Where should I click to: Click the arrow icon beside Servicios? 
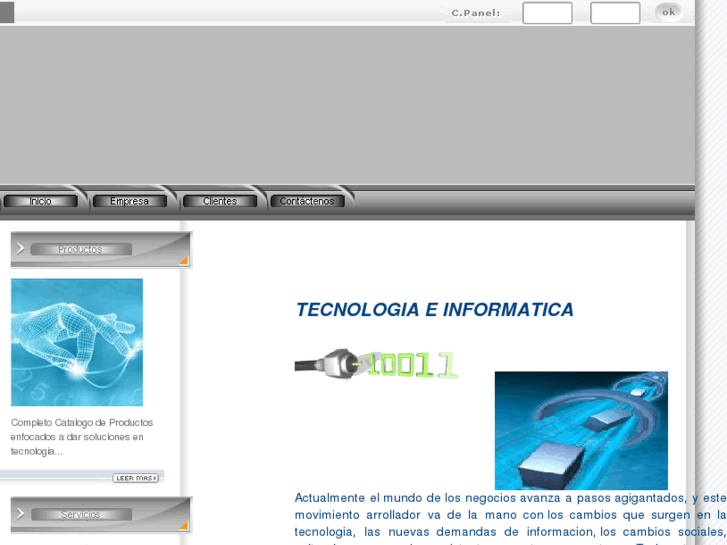(x=20, y=513)
